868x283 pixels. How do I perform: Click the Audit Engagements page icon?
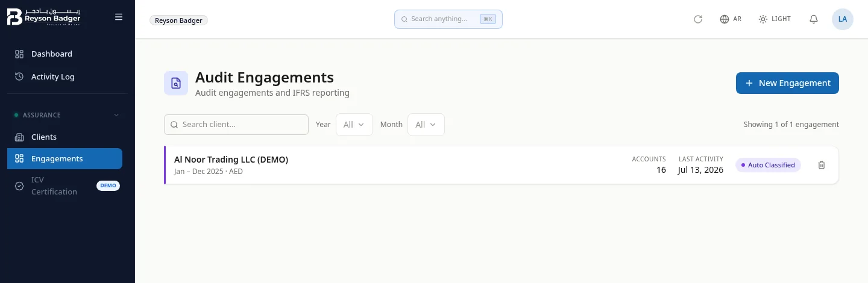(176, 83)
